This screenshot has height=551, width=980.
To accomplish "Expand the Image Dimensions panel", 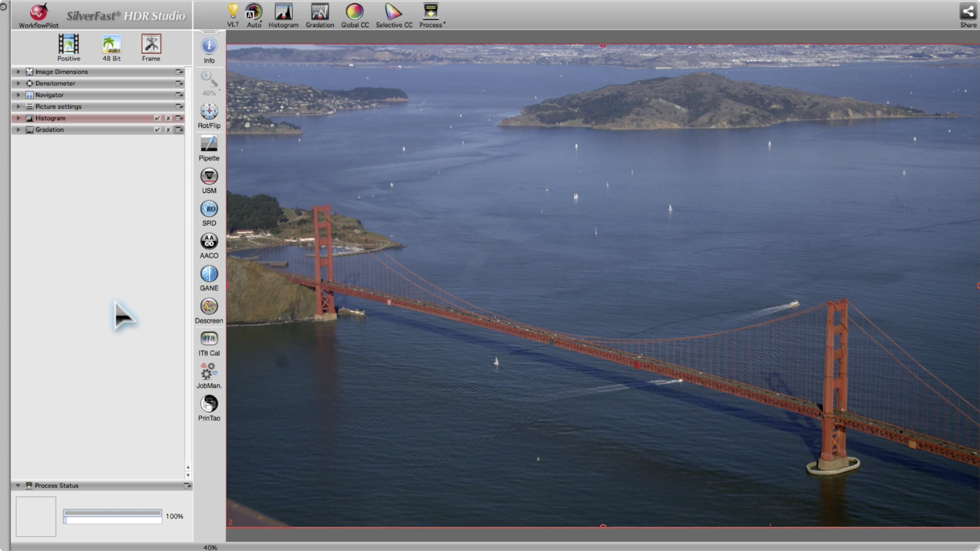I will click(19, 72).
